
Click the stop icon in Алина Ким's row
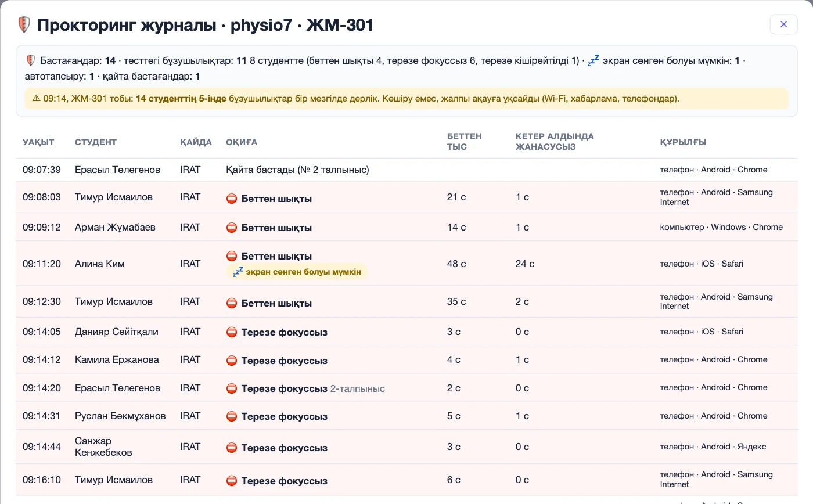pyautogui.click(x=232, y=256)
